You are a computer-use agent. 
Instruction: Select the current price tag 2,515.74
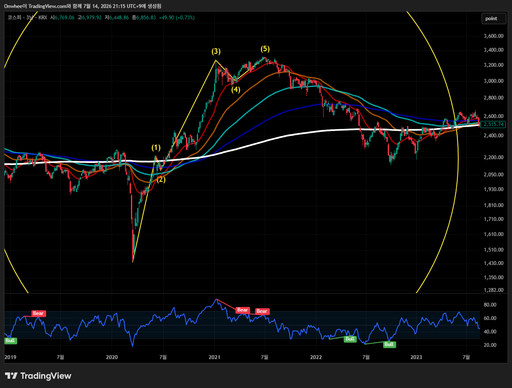pyautogui.click(x=494, y=124)
